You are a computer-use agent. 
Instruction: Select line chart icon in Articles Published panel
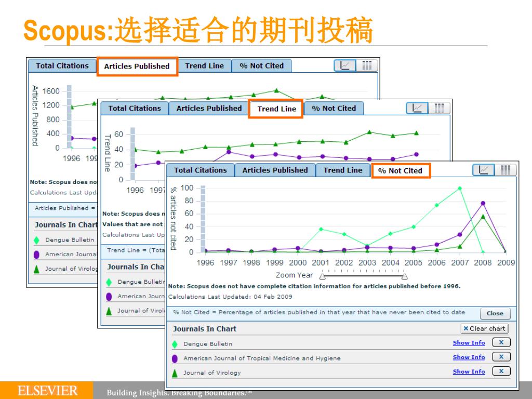(x=345, y=65)
